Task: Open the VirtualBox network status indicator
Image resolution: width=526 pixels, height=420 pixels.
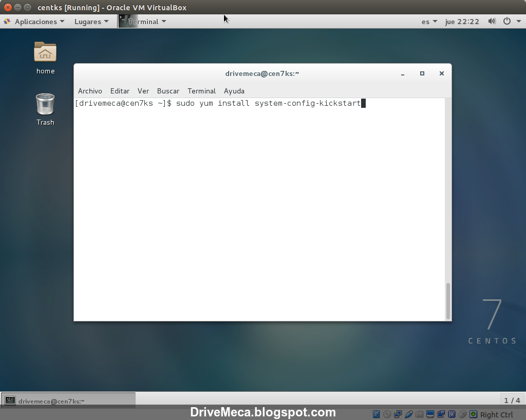Action: pyautogui.click(x=398, y=414)
